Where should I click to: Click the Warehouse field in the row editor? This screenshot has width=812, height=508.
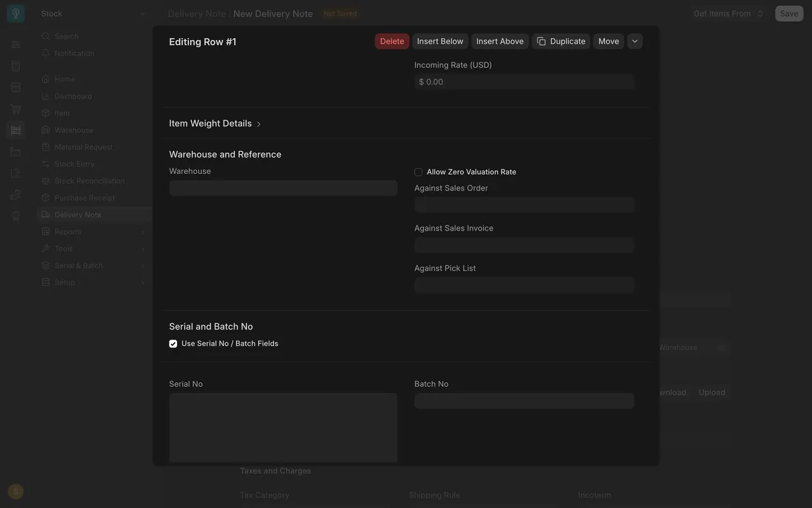pyautogui.click(x=283, y=188)
